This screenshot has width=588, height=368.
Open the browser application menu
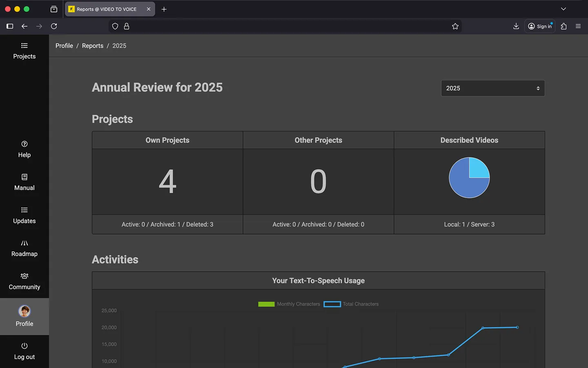pos(578,26)
